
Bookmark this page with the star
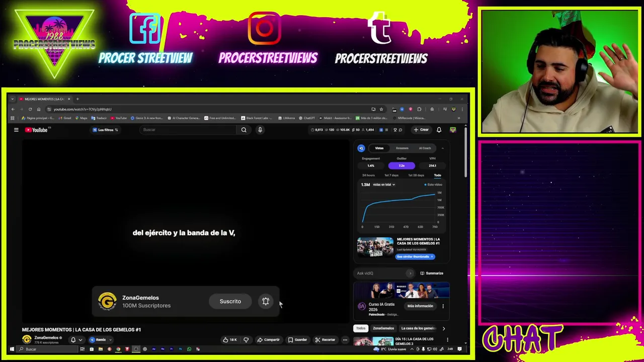[x=381, y=109]
